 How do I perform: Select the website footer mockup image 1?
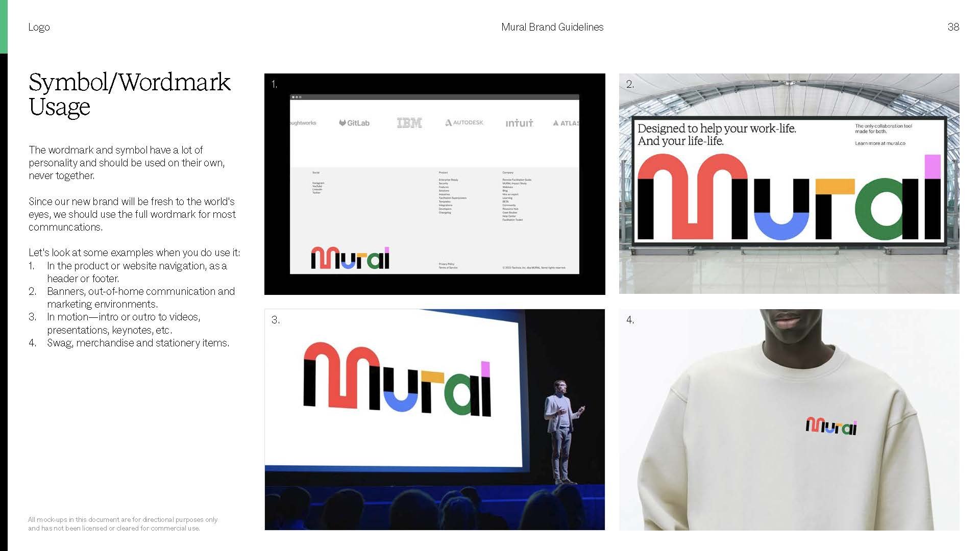[435, 184]
